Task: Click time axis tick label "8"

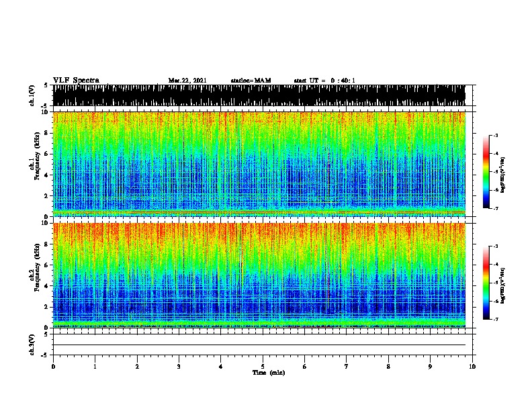Action: pyautogui.click(x=388, y=367)
